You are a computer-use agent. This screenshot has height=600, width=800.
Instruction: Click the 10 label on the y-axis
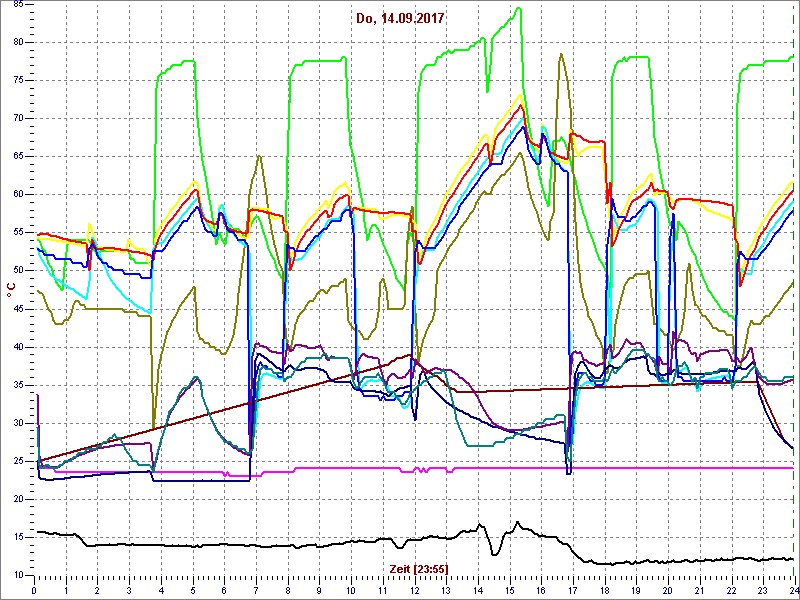click(20, 576)
